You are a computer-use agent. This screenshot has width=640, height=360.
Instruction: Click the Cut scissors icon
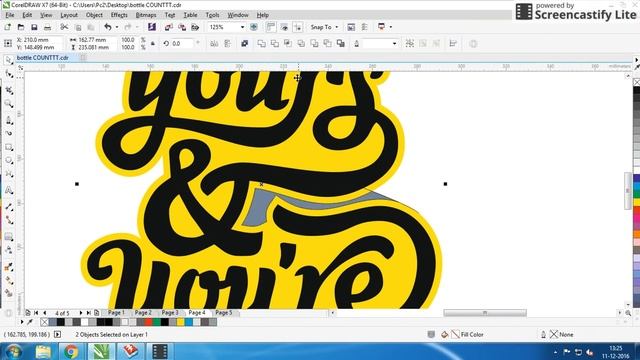click(x=64, y=27)
